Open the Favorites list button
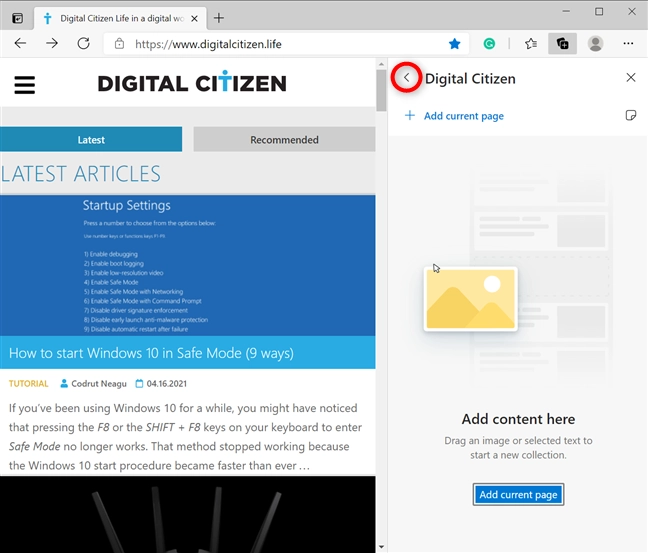 click(531, 43)
